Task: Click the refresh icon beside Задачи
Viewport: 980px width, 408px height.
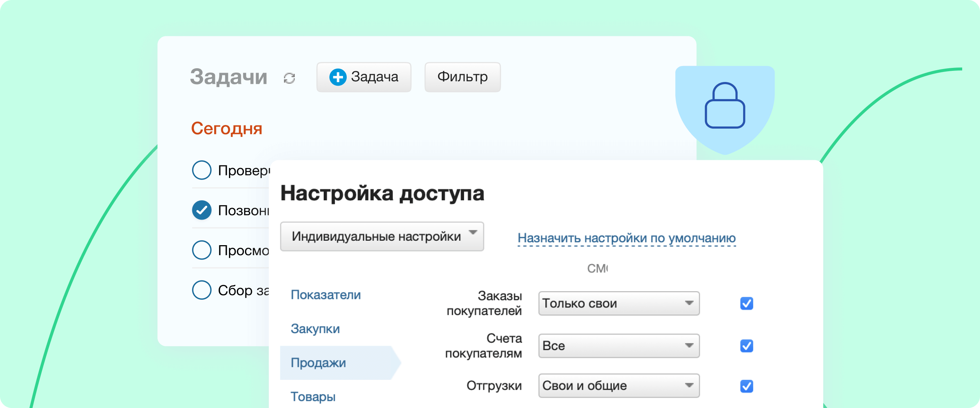Action: (x=289, y=78)
